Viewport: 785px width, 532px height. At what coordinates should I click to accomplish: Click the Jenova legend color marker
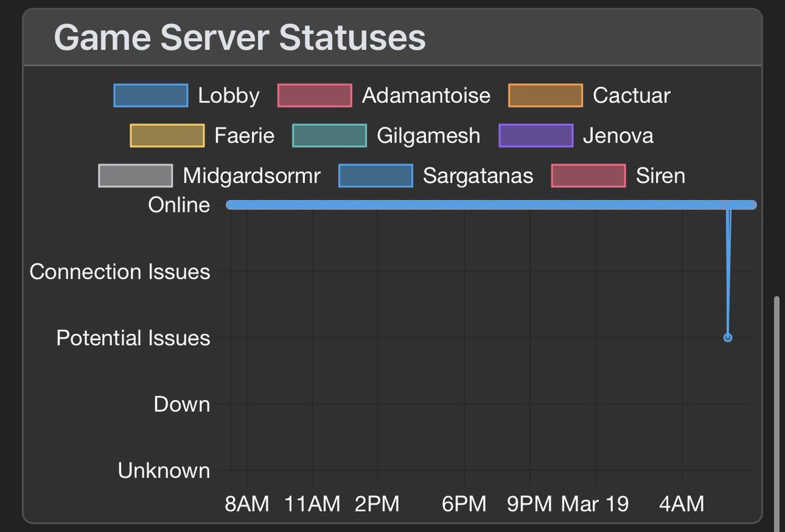coord(536,135)
